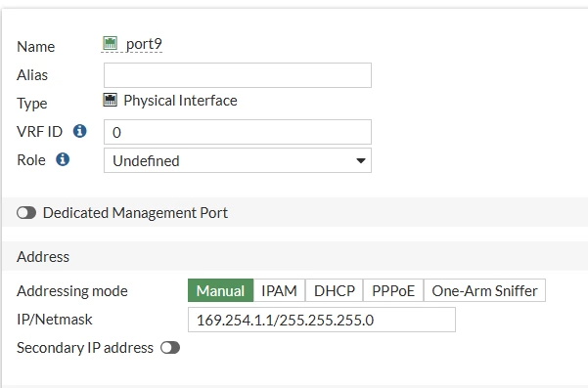This screenshot has width=588, height=388.
Task: Open the Role info tooltip icon
Action: click(63, 159)
